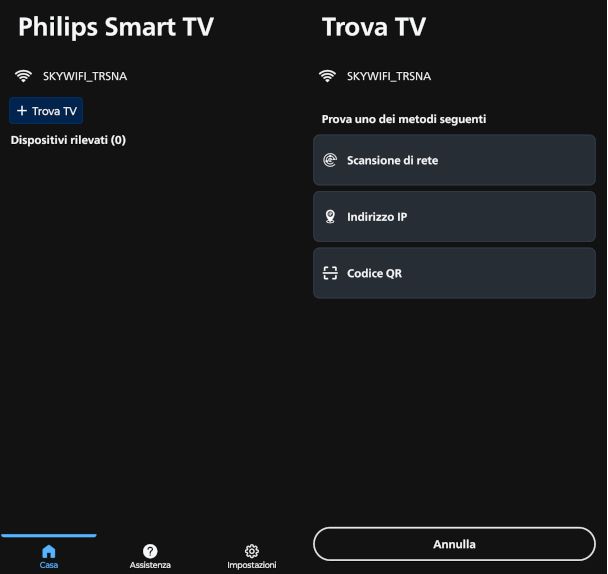Image resolution: width=608 pixels, height=574 pixels.
Task: Click the Wi-Fi icon under Philips Smart TV
Action: (23, 76)
